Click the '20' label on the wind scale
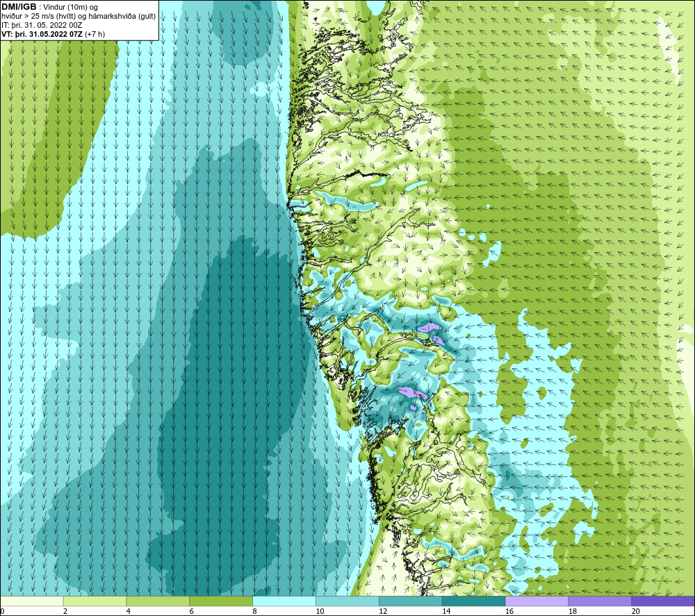 pyautogui.click(x=636, y=611)
